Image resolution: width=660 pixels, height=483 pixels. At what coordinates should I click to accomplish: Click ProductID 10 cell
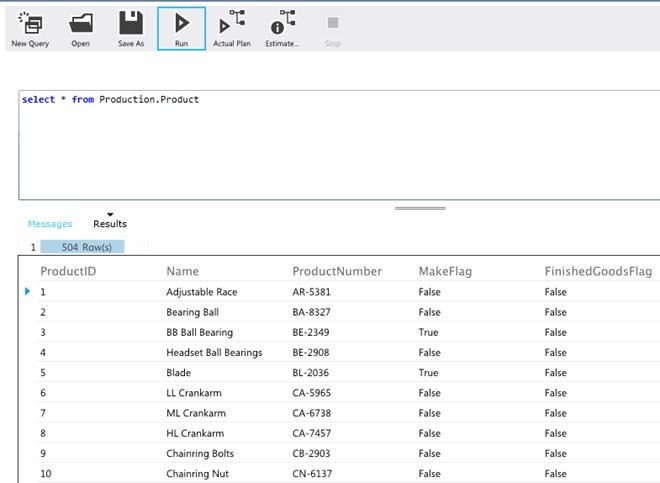[46, 474]
